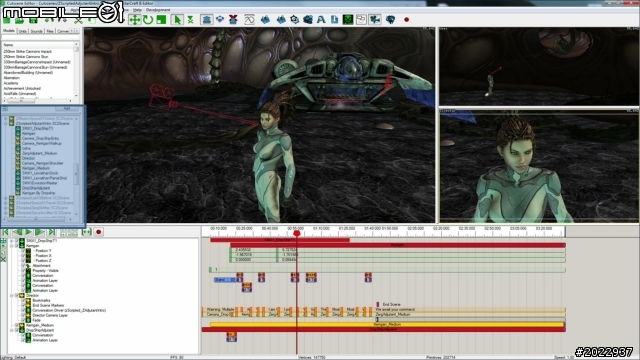Click the viewport layout toolbar icon
The height and width of the screenshot is (360, 640).
(x=361, y=20)
